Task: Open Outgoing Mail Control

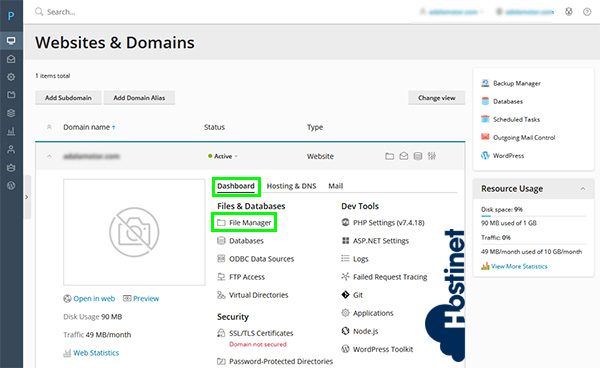Action: pyautogui.click(x=518, y=137)
